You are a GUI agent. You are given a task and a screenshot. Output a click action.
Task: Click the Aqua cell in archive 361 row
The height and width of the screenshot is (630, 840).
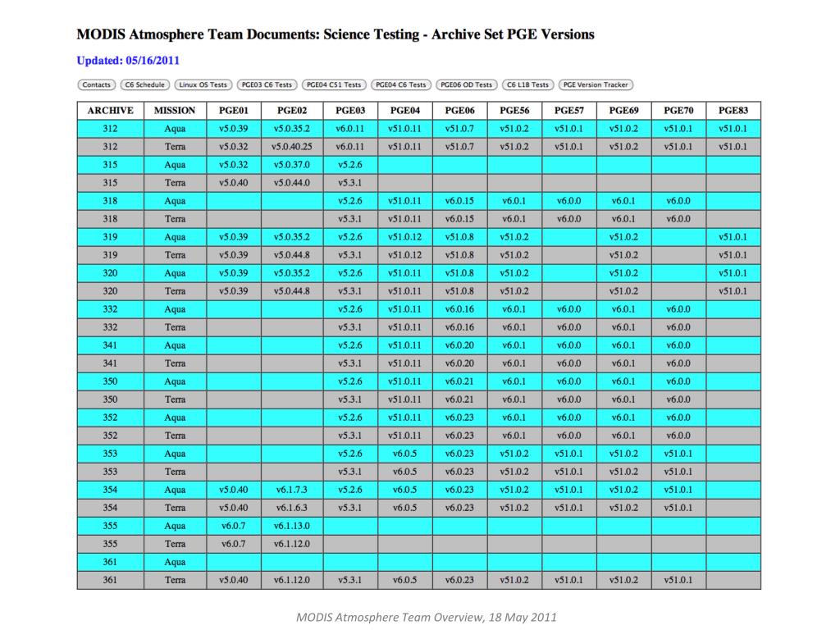pos(175,562)
